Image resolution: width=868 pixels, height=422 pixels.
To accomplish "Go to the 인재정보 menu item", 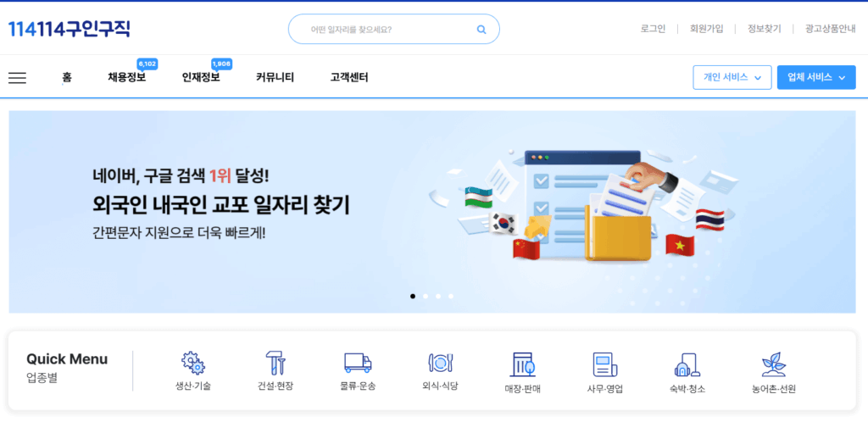I will point(201,77).
